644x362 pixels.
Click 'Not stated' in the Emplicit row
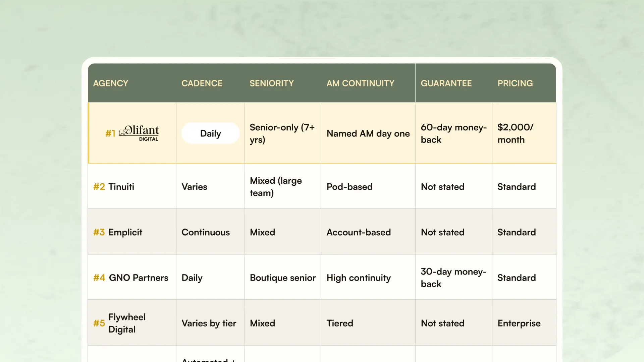(x=454, y=232)
